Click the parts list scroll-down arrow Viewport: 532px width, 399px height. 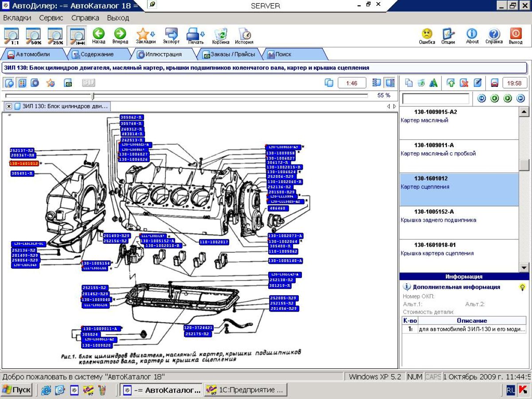(524, 267)
